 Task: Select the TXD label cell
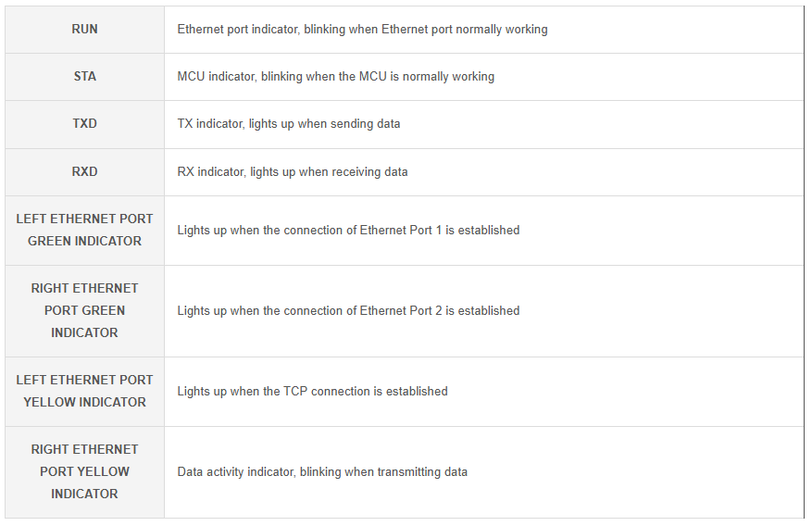click(x=84, y=124)
